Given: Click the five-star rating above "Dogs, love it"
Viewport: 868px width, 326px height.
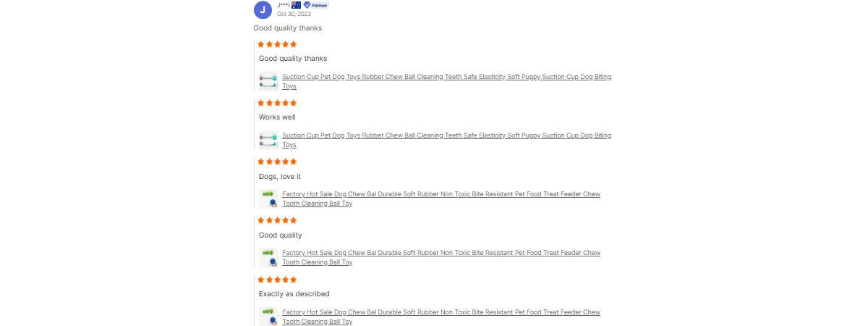Looking at the screenshot, I should pyautogui.click(x=277, y=162).
